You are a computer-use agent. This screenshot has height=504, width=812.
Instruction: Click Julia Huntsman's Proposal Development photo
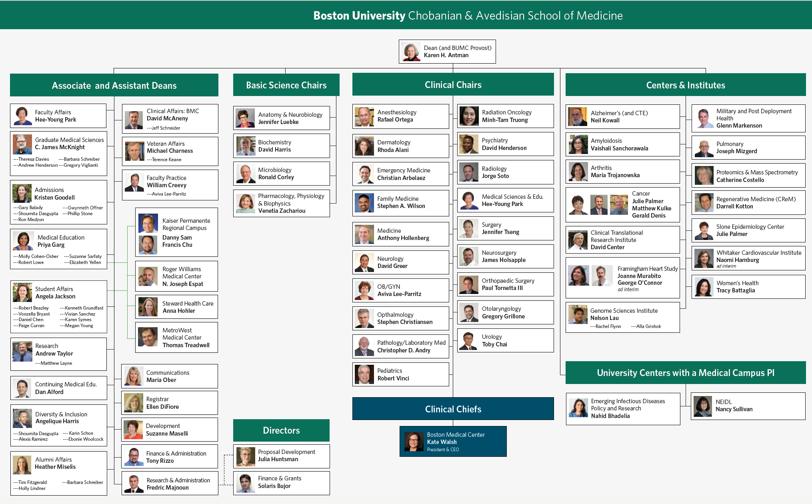pos(246,457)
